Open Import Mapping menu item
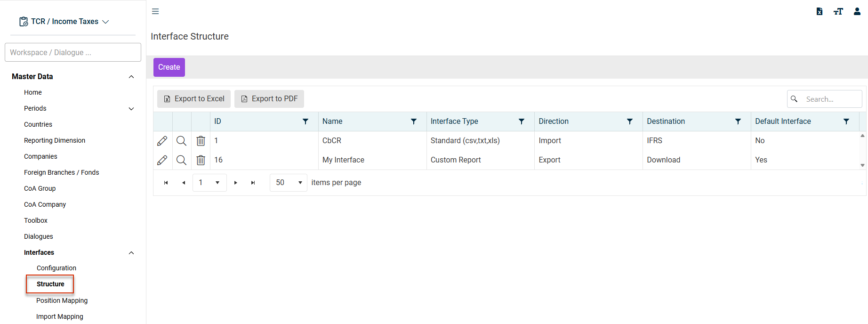This screenshot has width=868, height=324. coord(60,316)
